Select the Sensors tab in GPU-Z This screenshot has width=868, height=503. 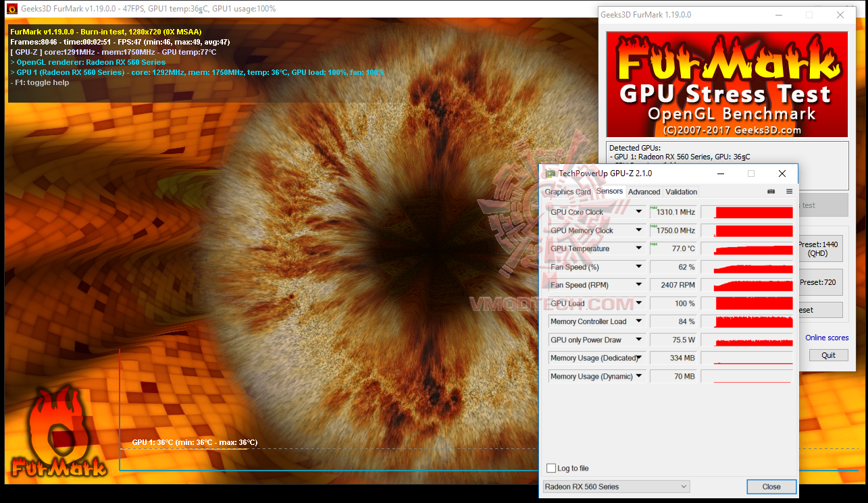(609, 191)
